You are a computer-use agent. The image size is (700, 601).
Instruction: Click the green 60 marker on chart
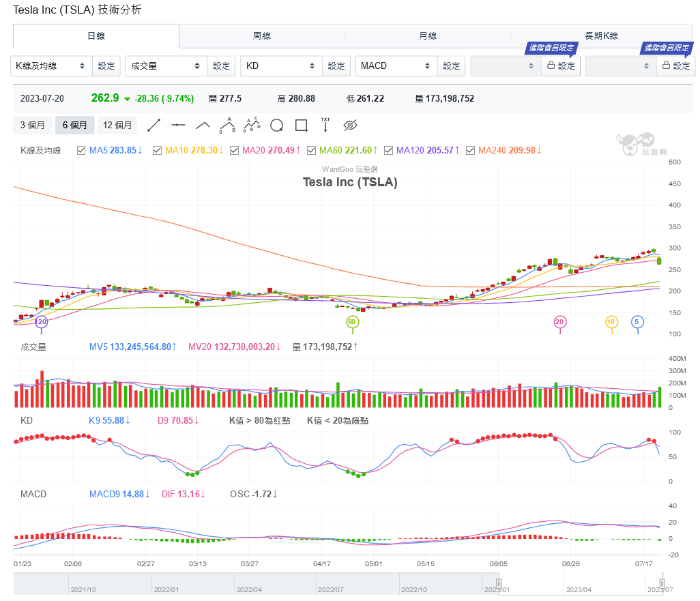(352, 321)
